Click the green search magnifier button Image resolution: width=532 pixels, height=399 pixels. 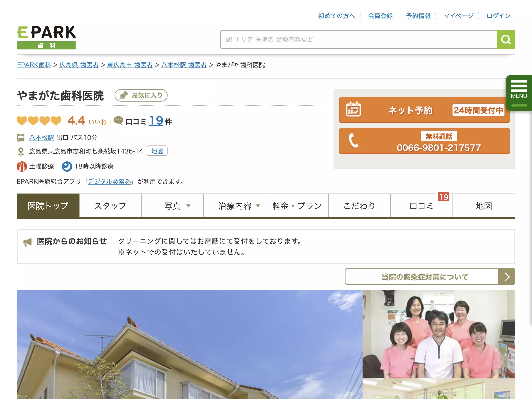pyautogui.click(x=506, y=39)
